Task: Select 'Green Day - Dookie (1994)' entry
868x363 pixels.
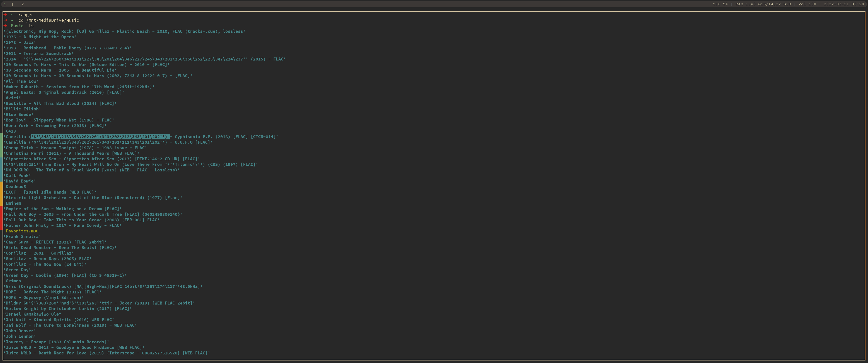Action: tap(65, 276)
